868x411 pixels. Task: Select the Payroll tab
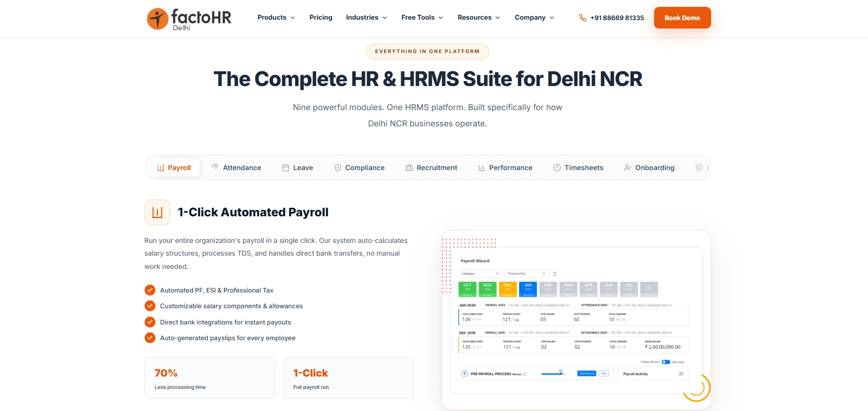(x=174, y=168)
